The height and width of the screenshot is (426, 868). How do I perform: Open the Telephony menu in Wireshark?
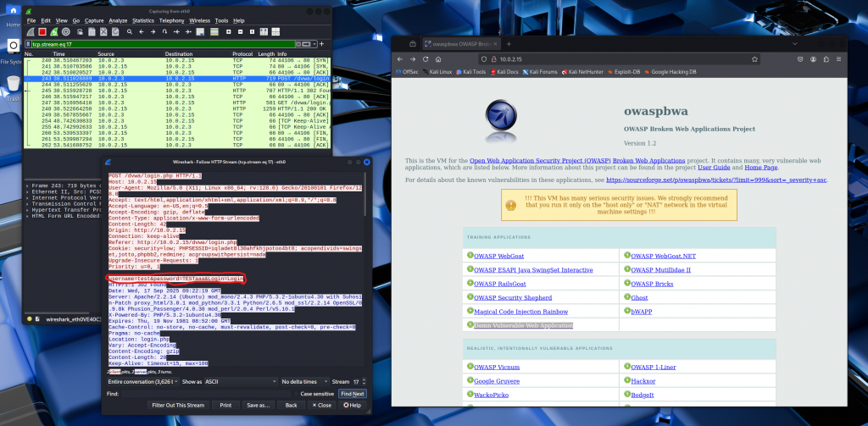[x=172, y=20]
